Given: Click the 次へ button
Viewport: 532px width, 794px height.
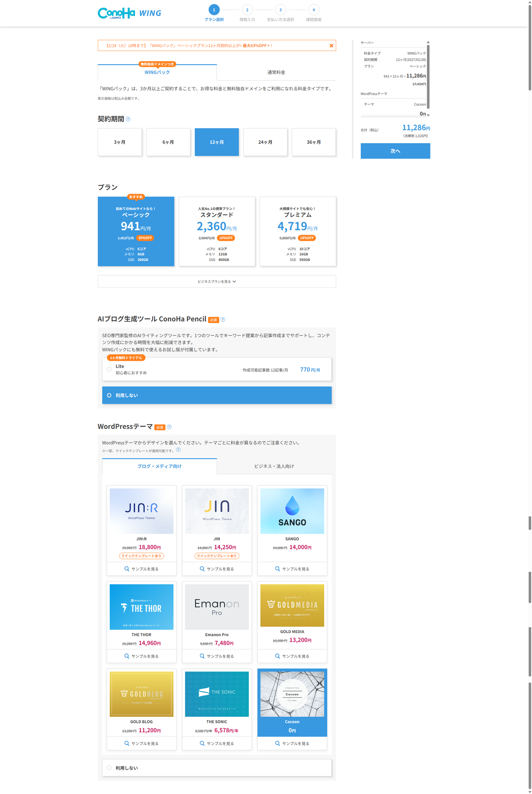Looking at the screenshot, I should pyautogui.click(x=395, y=151).
